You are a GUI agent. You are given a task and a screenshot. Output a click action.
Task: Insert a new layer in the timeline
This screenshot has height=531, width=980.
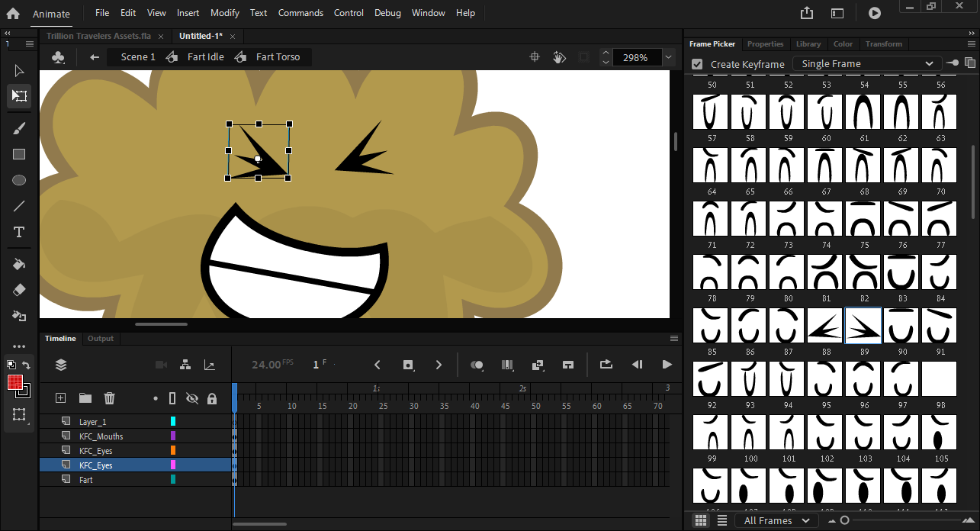click(60, 397)
